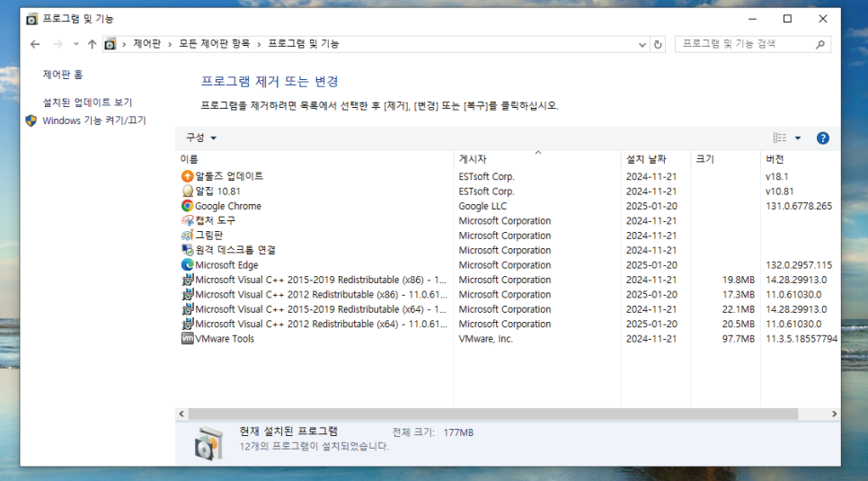
Task: Click the 모든 제어판 항목 breadcrumb
Action: click(x=214, y=44)
